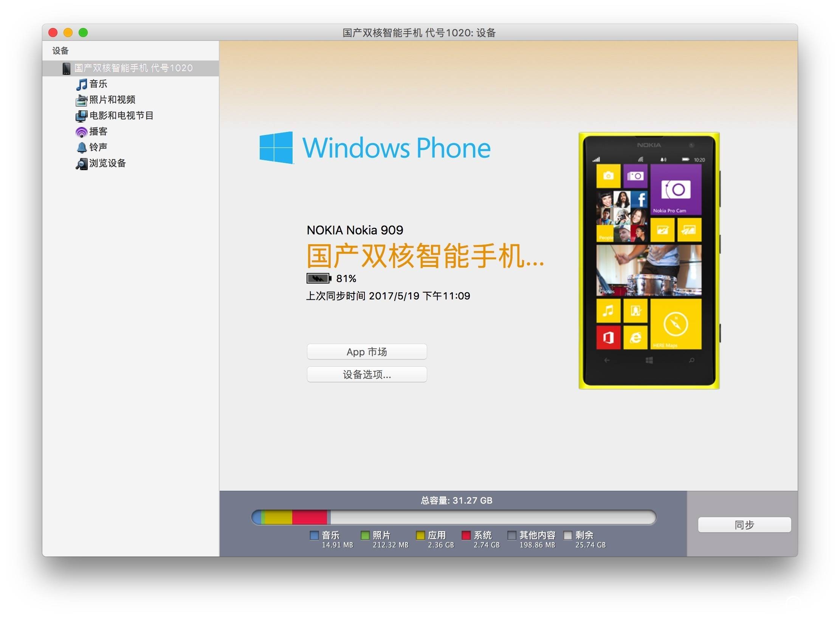Click the 同步 sync button
840x617 pixels.
pyautogui.click(x=744, y=525)
